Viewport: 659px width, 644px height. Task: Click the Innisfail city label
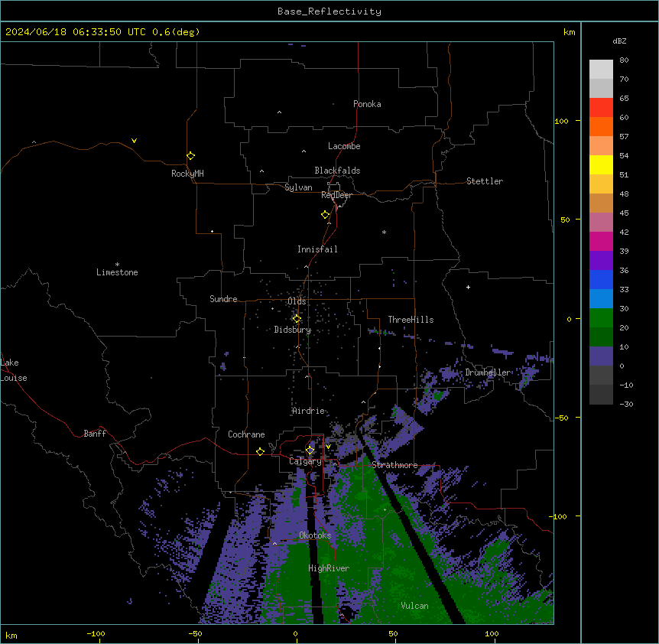coord(317,249)
